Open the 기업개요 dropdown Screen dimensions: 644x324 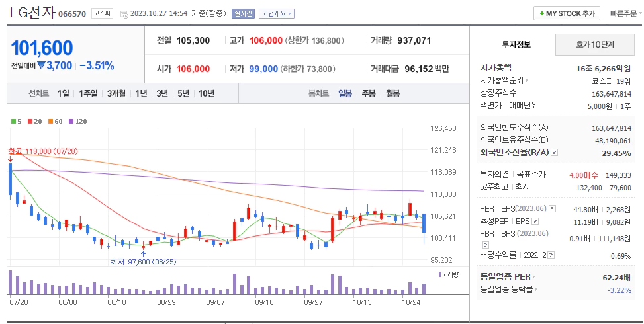[x=277, y=13]
